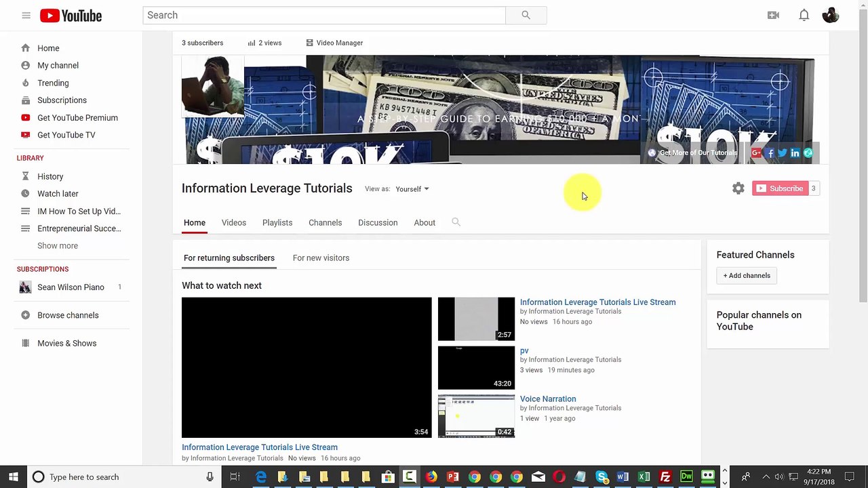Select For new visitors tab

321,258
